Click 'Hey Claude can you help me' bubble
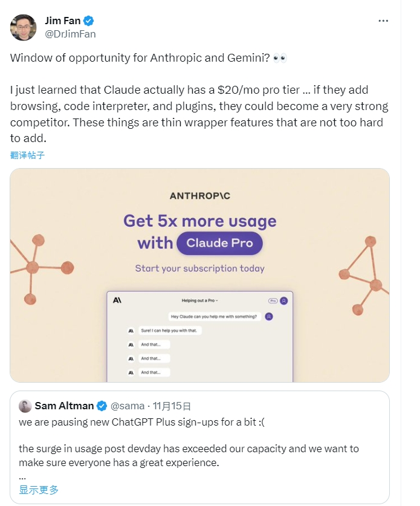The image size is (420, 506). [214, 316]
